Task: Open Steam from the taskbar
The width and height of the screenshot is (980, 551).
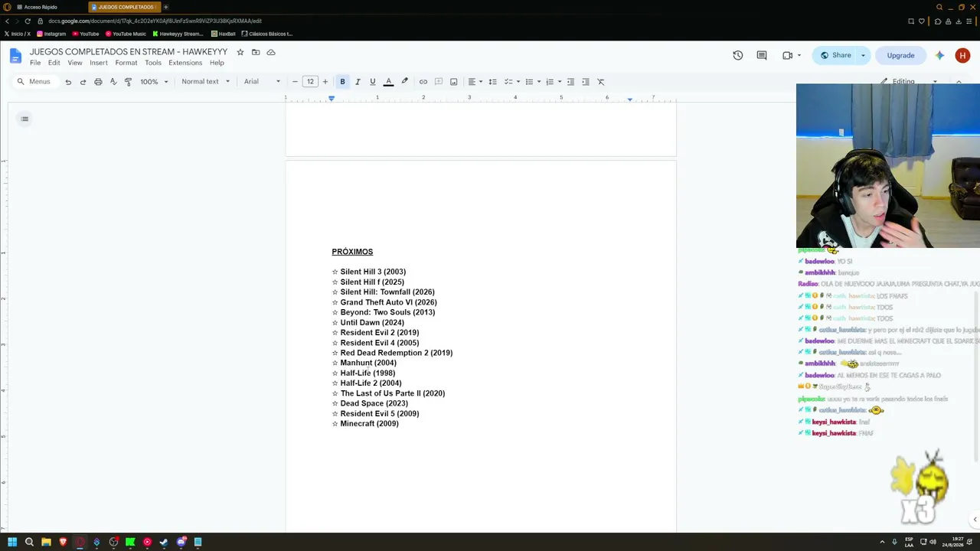Action: 164,542
